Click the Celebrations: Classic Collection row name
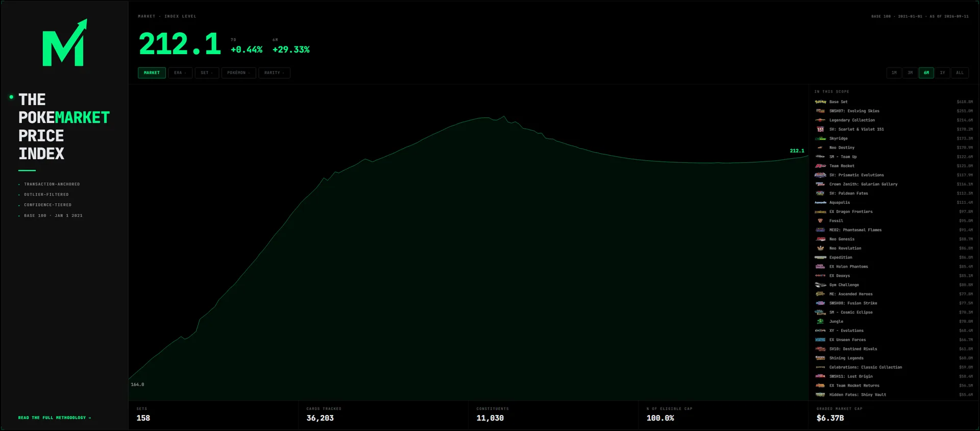980x431 pixels. pos(866,368)
